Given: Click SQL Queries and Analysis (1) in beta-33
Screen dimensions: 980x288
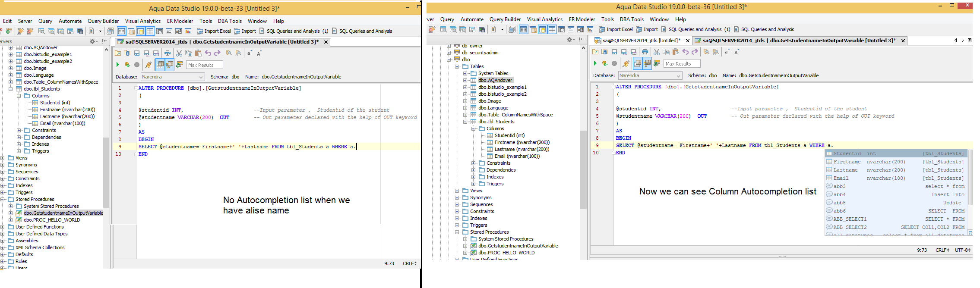Looking at the screenshot, I should pyautogui.click(x=293, y=31).
